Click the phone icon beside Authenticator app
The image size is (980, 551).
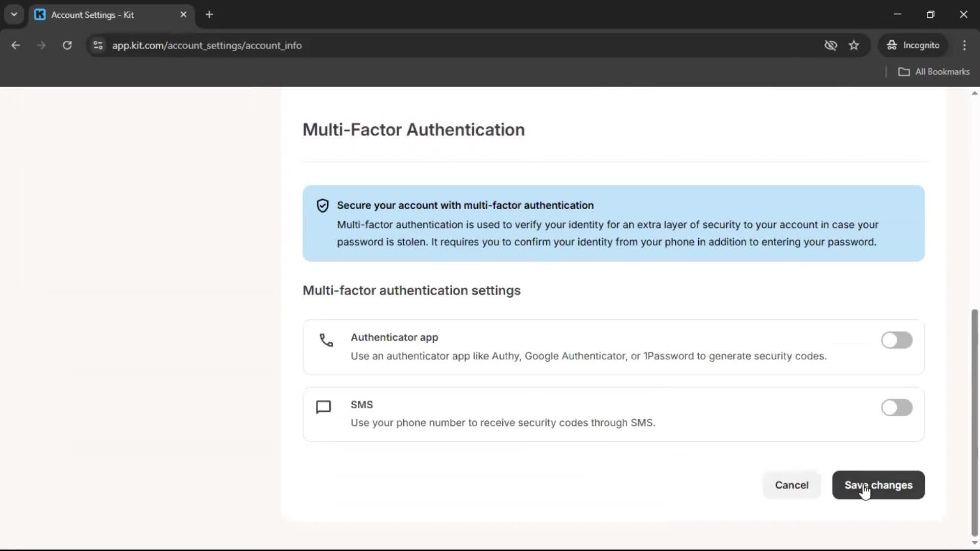click(326, 340)
